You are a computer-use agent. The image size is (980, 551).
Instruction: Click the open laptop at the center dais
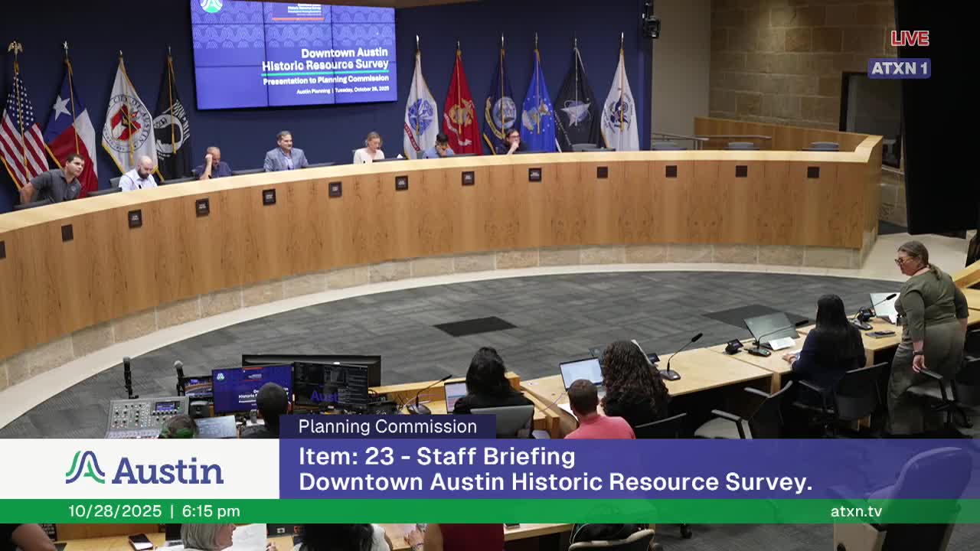tap(582, 372)
